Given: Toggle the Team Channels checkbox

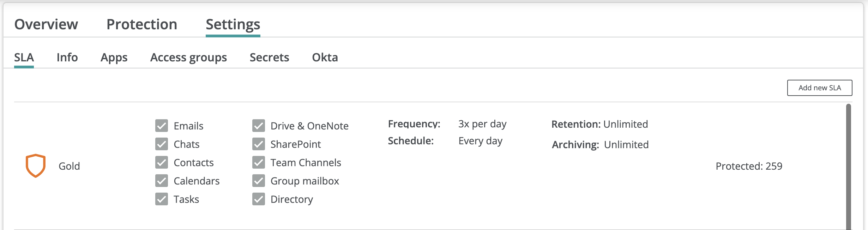Looking at the screenshot, I should point(259,162).
